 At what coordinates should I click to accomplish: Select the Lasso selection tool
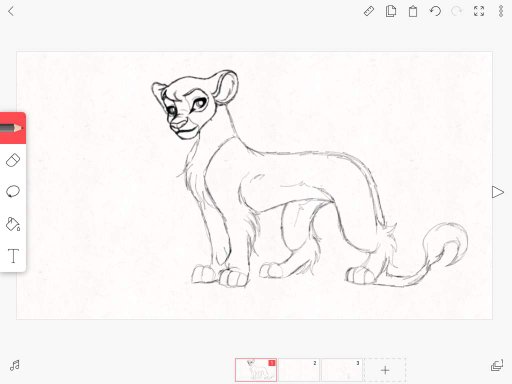pos(13,192)
